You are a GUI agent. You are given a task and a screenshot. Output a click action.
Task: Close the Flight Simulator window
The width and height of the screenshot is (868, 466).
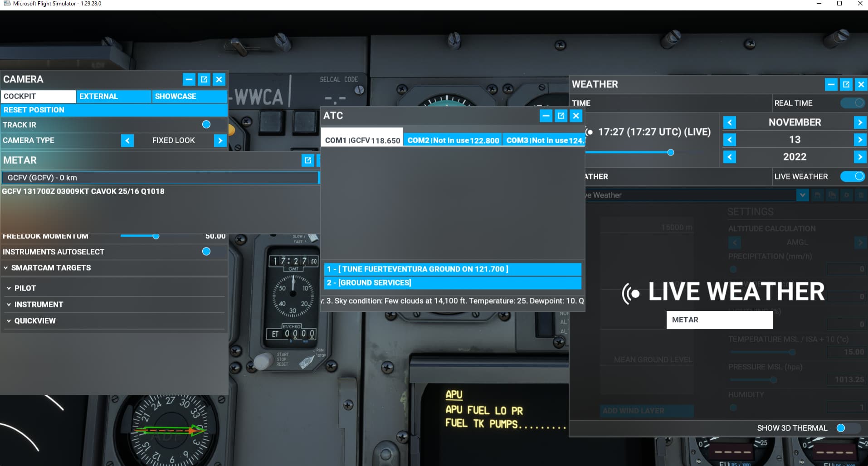tap(860, 4)
